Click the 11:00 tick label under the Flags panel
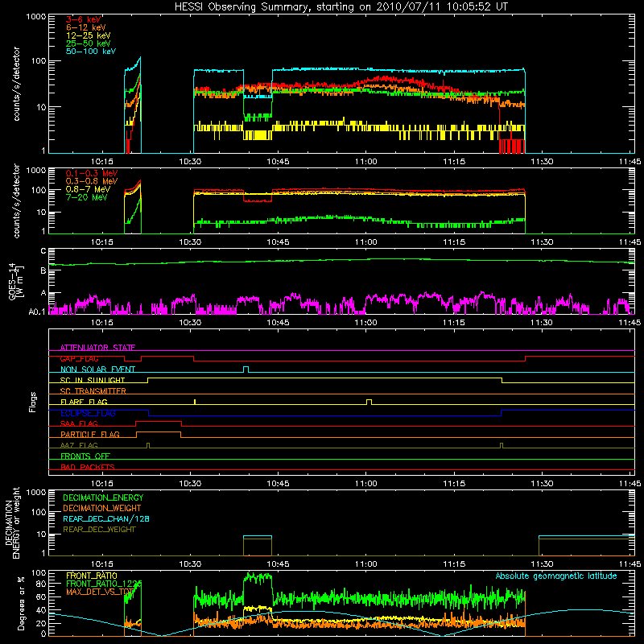 pyautogui.click(x=366, y=484)
